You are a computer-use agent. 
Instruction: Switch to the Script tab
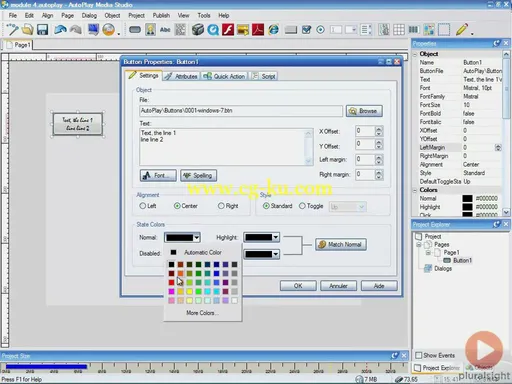pos(264,76)
